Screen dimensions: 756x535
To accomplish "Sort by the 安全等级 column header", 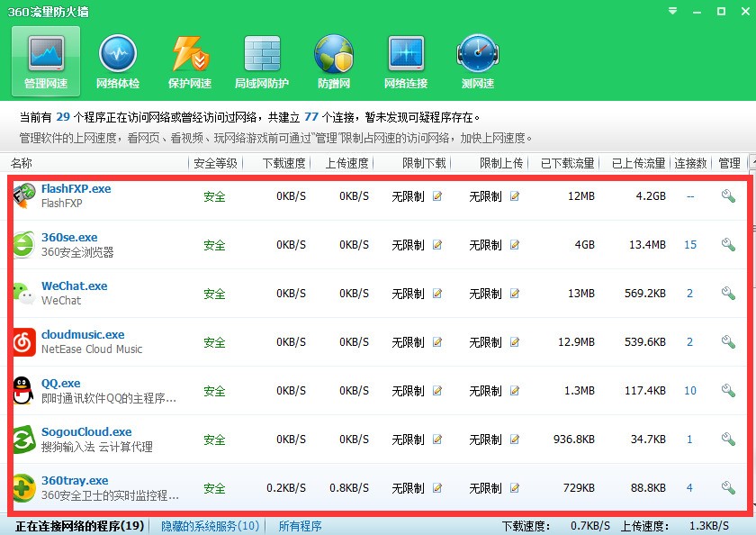I will pyautogui.click(x=215, y=163).
